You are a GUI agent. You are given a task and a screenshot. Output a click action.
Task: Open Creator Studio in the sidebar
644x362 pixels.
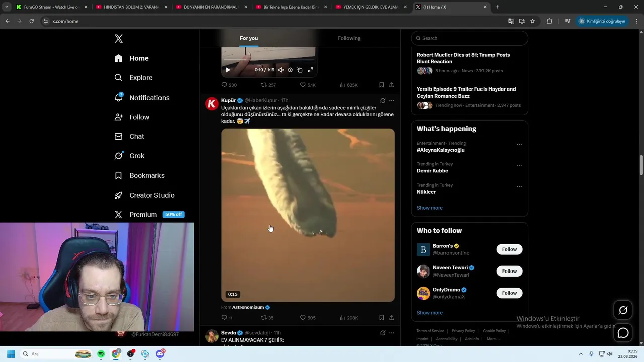[144, 195]
